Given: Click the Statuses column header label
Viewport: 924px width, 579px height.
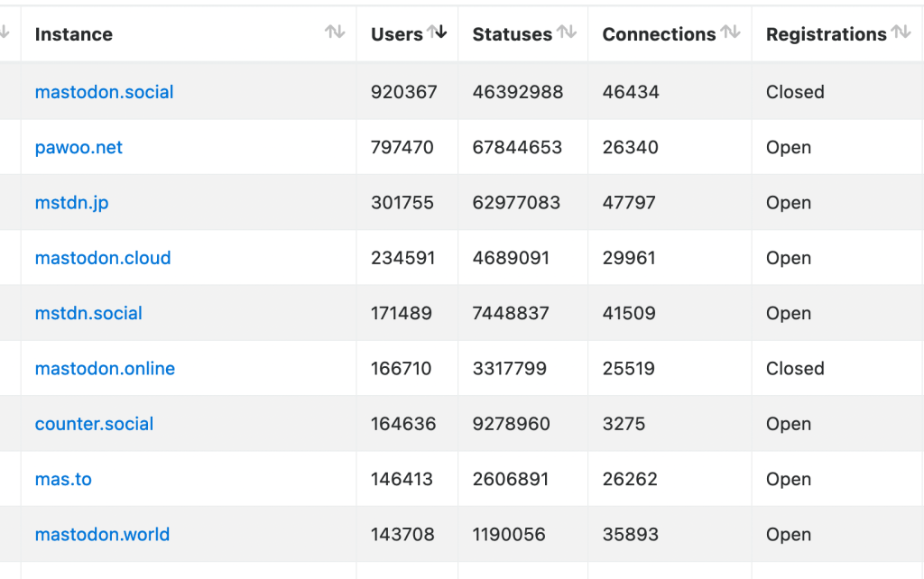Looking at the screenshot, I should 512,34.
